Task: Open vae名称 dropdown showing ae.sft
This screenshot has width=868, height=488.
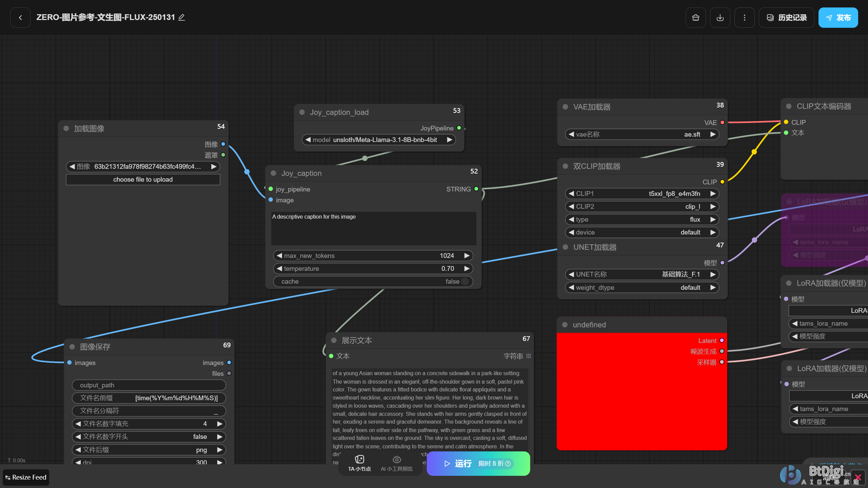Action: 642,134
